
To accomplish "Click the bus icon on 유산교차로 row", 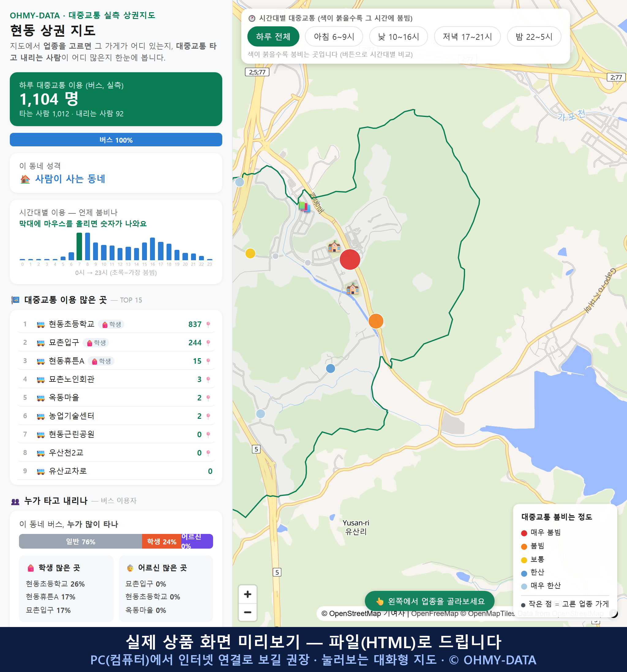I will (40, 471).
